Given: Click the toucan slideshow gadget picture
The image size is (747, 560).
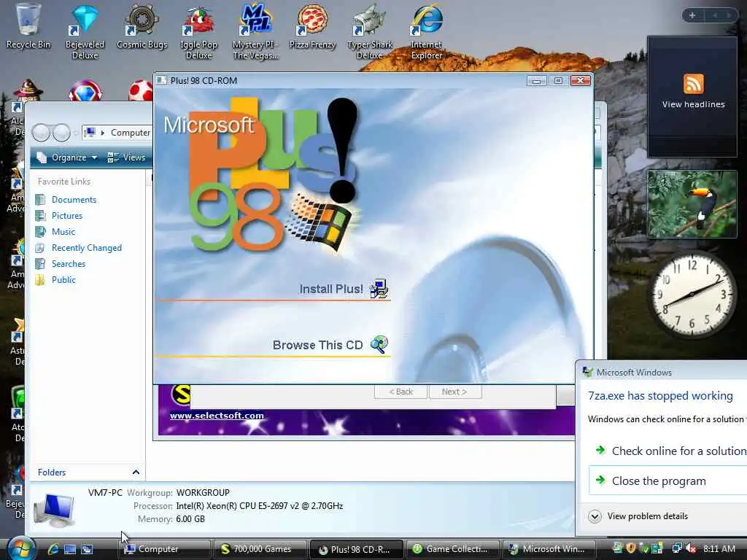Looking at the screenshot, I should coord(692,204).
